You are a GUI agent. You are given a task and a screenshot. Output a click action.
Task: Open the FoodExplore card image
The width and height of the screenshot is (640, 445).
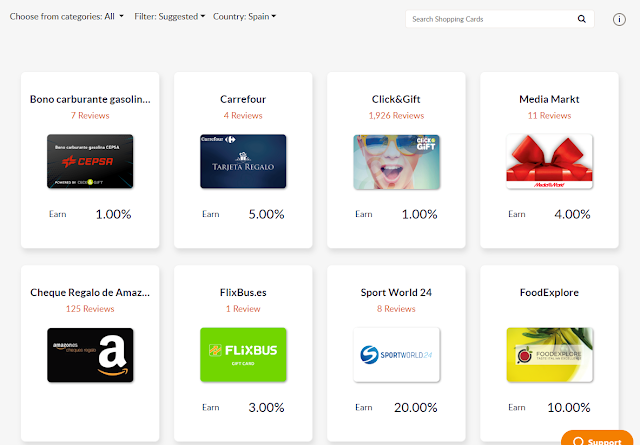point(549,355)
